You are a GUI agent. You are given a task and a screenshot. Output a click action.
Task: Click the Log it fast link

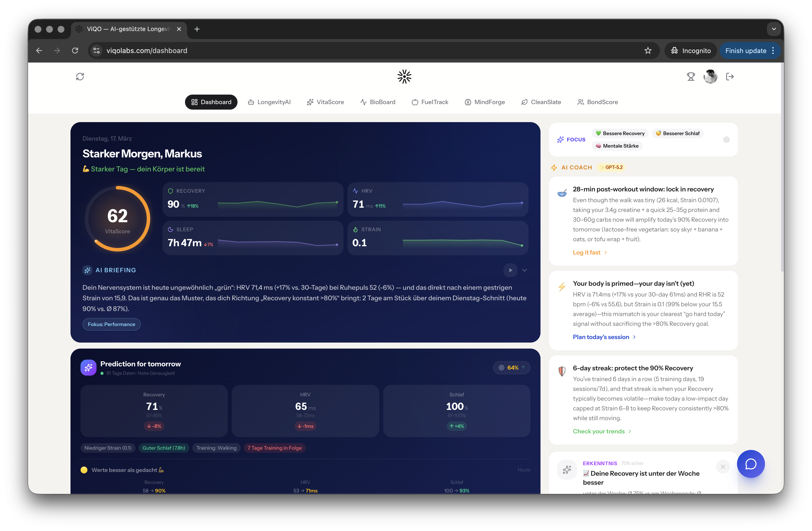[587, 252]
